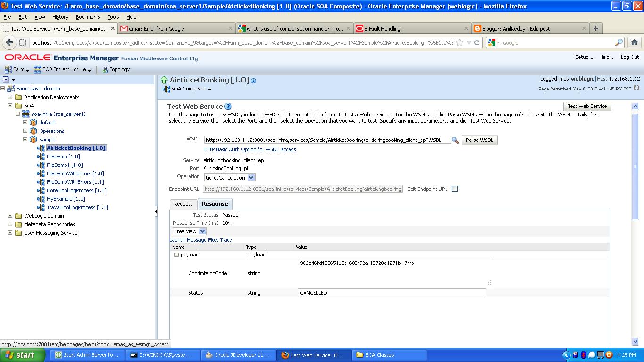The image size is (644, 362).
Task: Collapse the navigation pane splitter arrow
Action: point(156,212)
